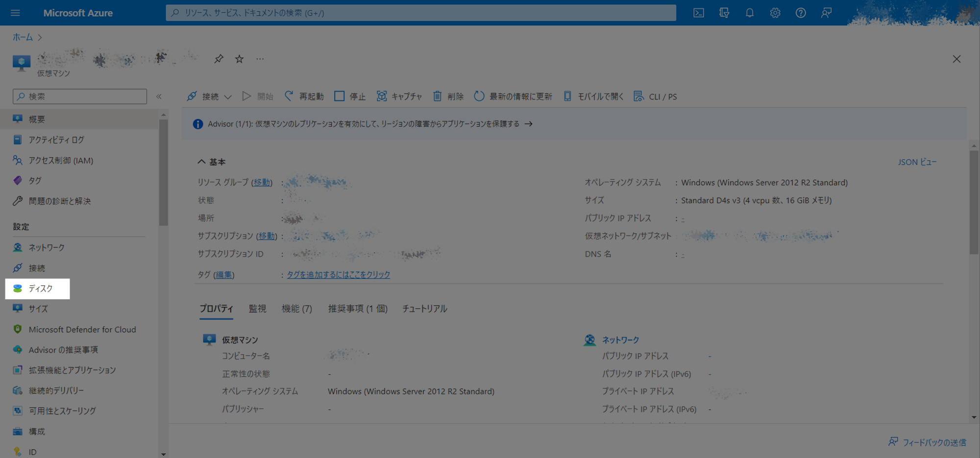Click the Windows Server 2012 R2 Standard OS value
The height and width of the screenshot is (458, 980).
[764, 182]
